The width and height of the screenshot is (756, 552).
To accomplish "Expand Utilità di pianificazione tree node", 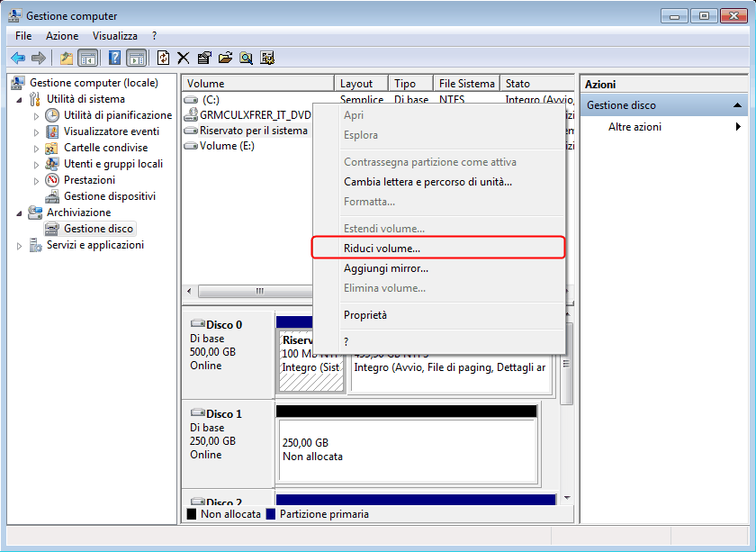I will pos(36,116).
